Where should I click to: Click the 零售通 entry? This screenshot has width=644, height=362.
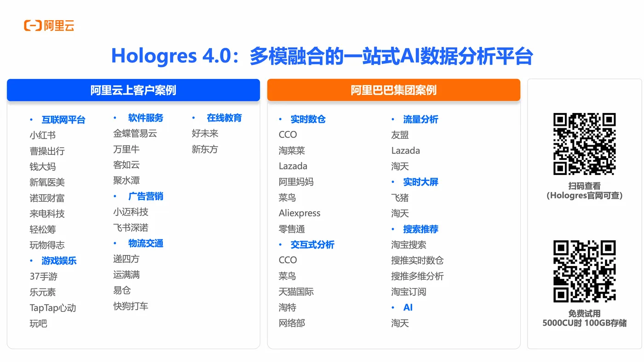click(x=292, y=229)
